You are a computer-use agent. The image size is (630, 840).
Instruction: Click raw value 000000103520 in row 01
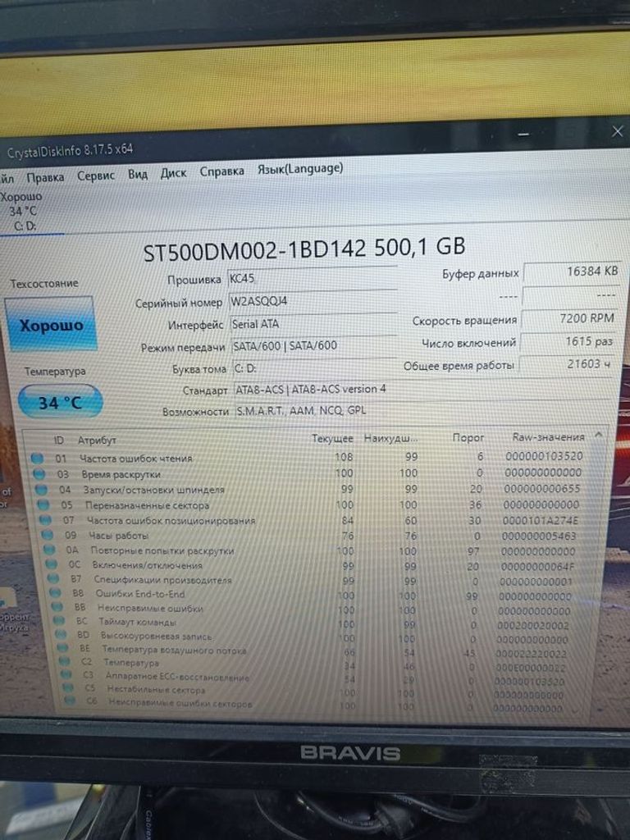pos(545,456)
